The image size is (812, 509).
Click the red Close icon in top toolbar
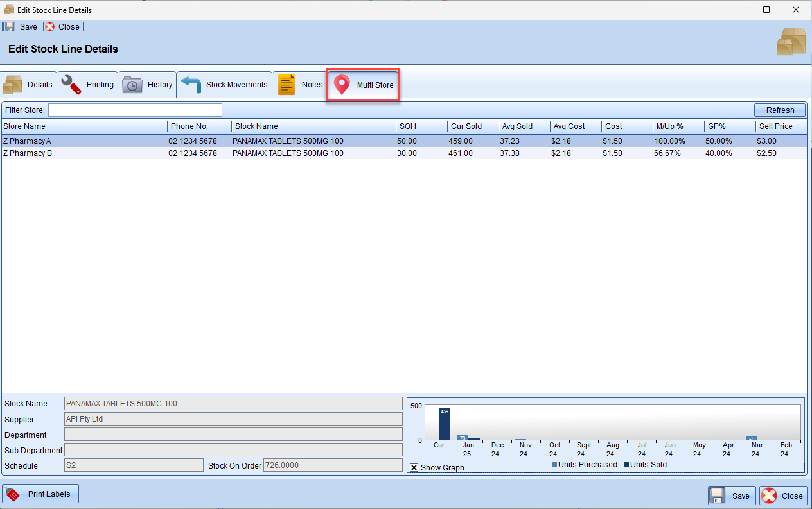click(x=50, y=27)
